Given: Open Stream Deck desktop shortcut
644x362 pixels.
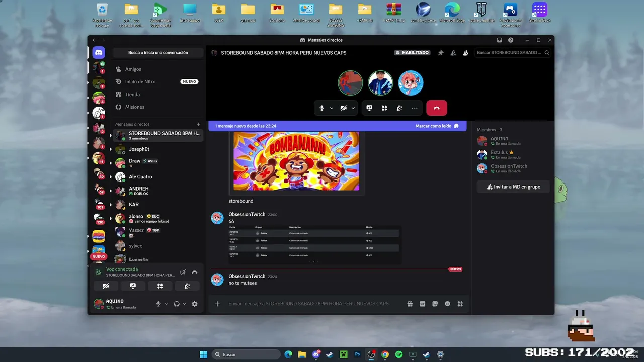Looking at the screenshot, I should pyautogui.click(x=540, y=13).
